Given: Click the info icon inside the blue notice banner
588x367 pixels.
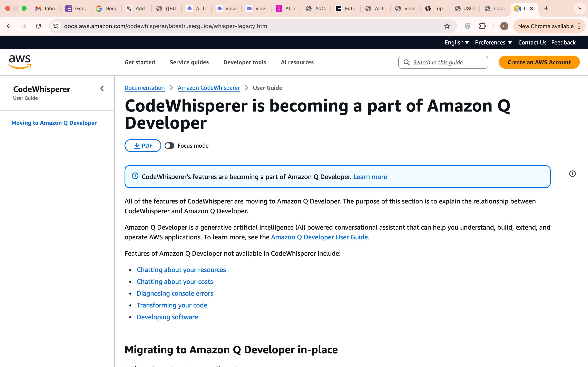Looking at the screenshot, I should point(135,176).
